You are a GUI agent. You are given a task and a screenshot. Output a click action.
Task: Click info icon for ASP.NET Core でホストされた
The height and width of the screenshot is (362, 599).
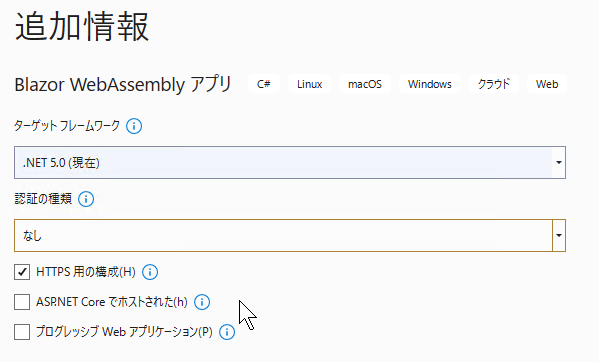click(202, 302)
